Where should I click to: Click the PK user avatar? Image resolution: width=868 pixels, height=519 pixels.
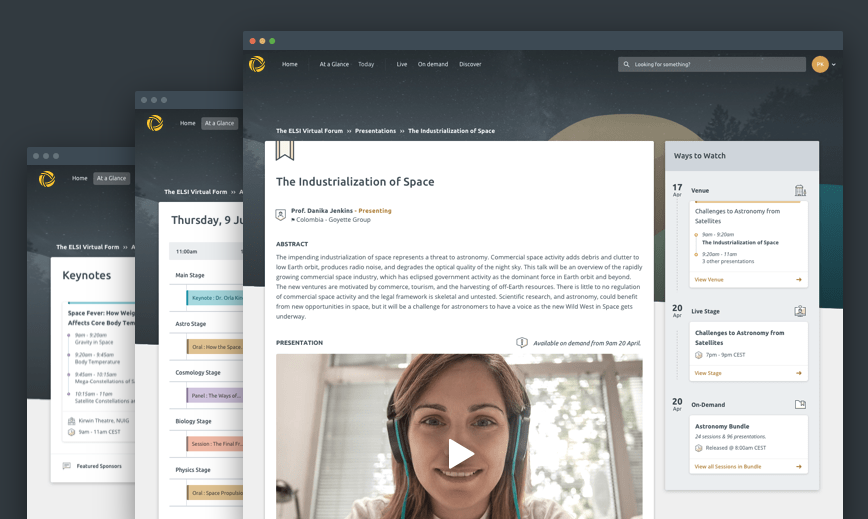(x=820, y=64)
